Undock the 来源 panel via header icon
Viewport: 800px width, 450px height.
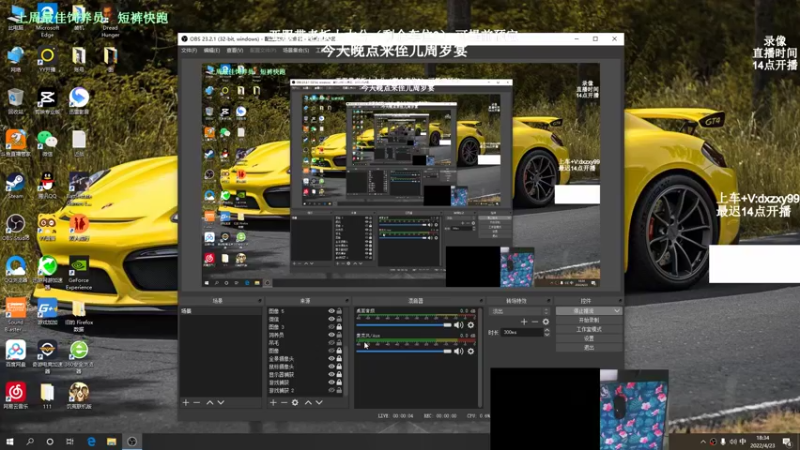346,301
